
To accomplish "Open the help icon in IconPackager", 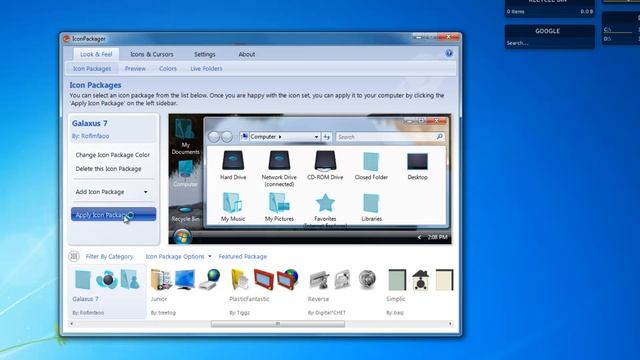I will pos(449,53).
